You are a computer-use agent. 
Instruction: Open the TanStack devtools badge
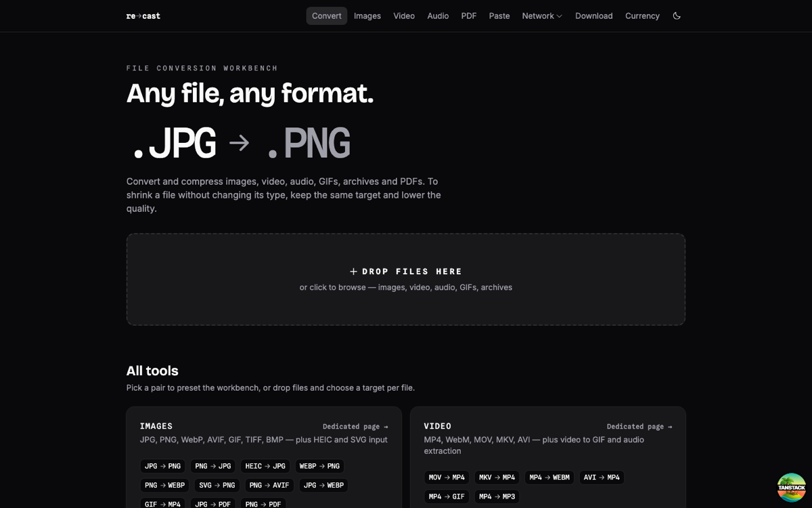[791, 487]
